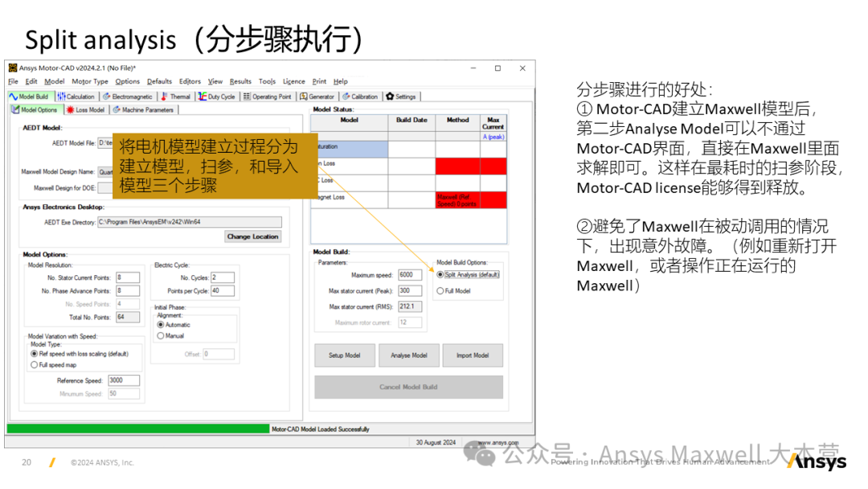
Task: Click the Points per Cycle field
Action: pos(222,290)
